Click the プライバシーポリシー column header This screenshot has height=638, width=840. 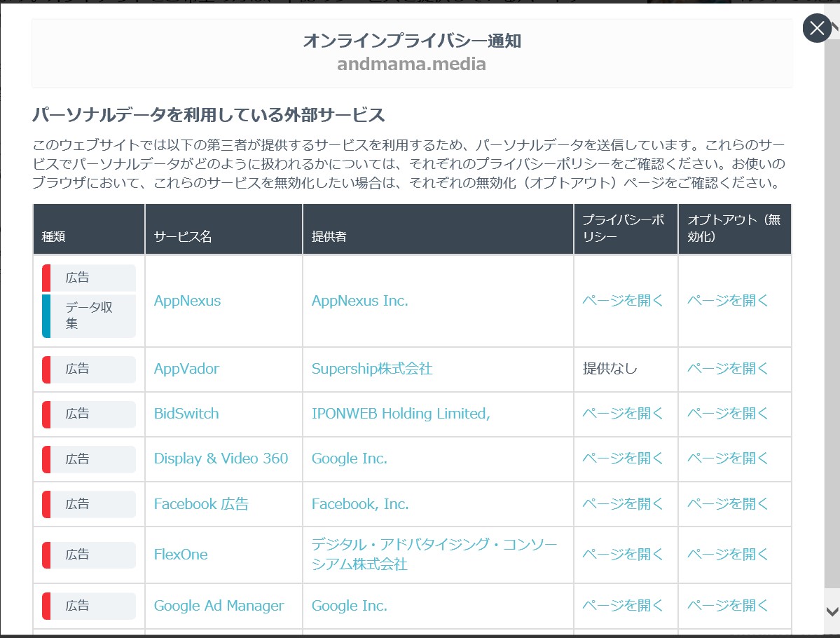[x=626, y=229]
